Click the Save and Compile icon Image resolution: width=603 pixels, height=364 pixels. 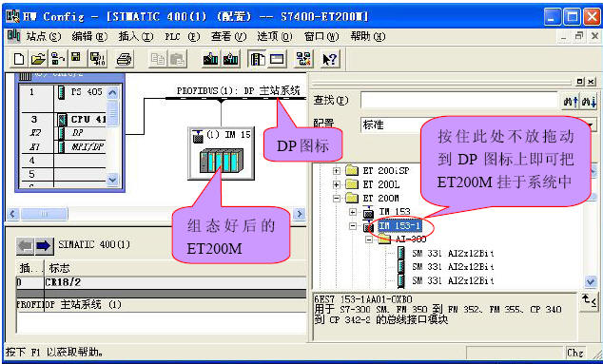[97, 59]
